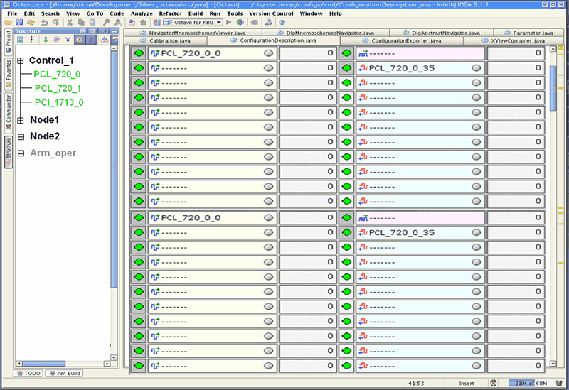
Task: Click the Undo arrow in toolbar
Action: point(44,22)
